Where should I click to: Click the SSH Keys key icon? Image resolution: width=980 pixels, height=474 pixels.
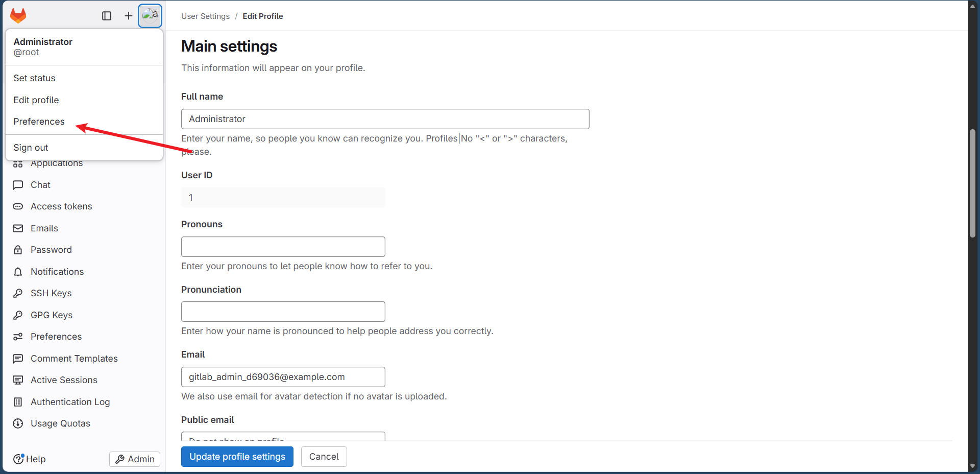pos(18,293)
